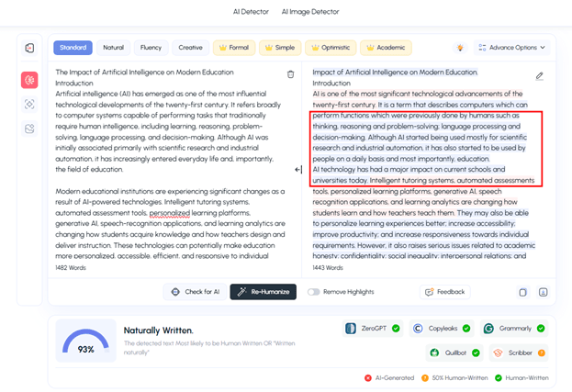The height and width of the screenshot is (392, 572).
Task: Delete input text with trash icon
Action: (x=290, y=74)
